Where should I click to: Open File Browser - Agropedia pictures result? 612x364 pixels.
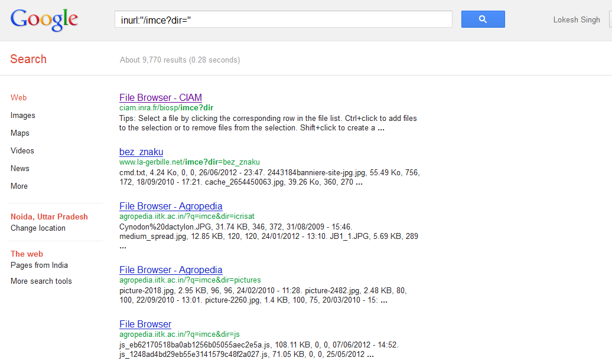click(x=171, y=270)
